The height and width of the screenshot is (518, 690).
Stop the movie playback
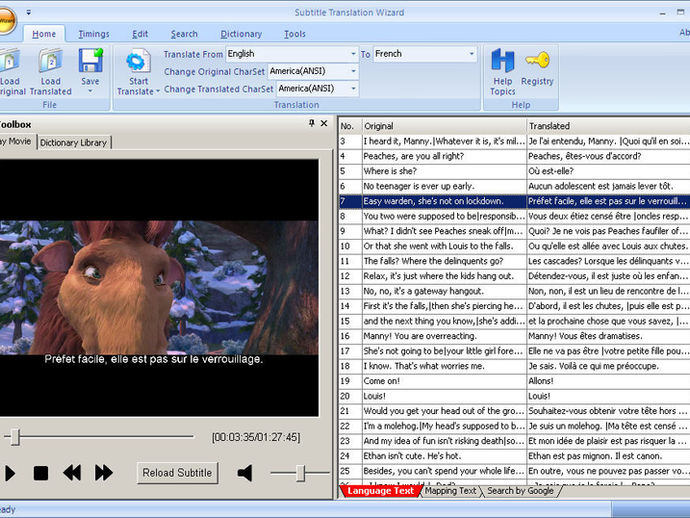click(41, 474)
